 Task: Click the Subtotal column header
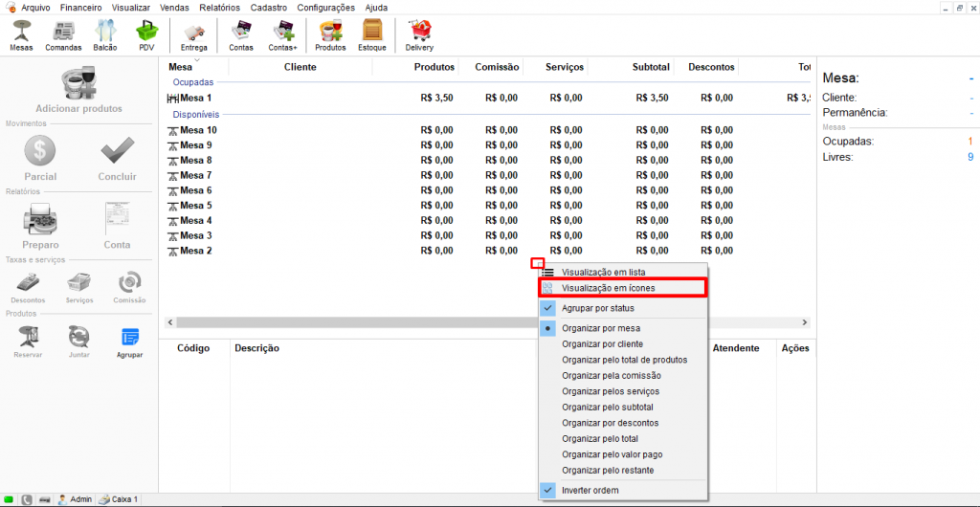point(651,67)
